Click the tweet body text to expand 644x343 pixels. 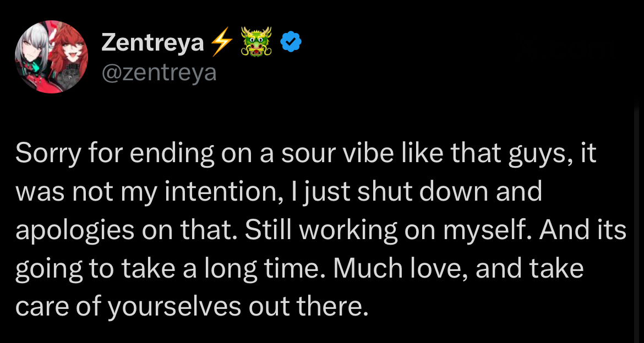[x=319, y=231]
